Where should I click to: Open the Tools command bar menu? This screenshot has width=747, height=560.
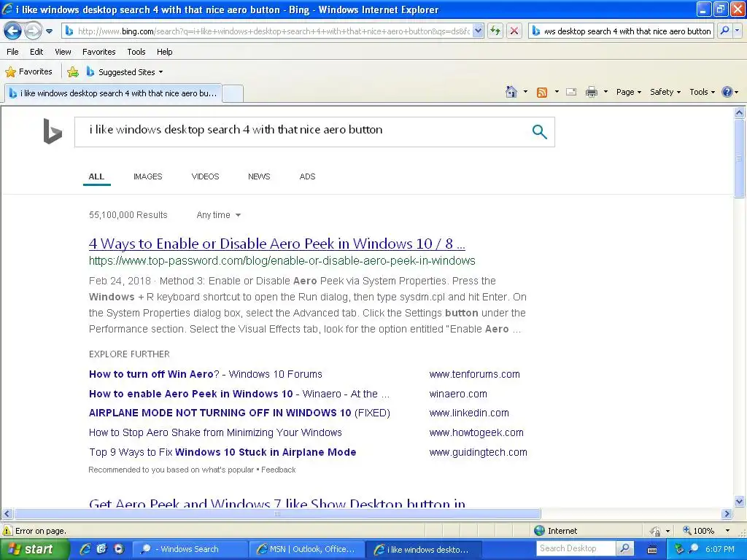pos(702,92)
